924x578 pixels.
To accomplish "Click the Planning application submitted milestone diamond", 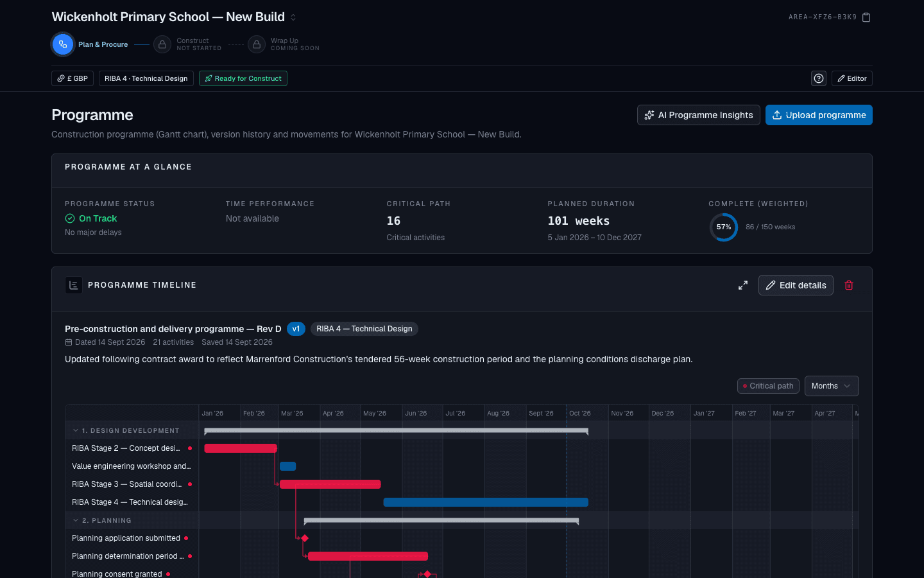I will coord(305,538).
